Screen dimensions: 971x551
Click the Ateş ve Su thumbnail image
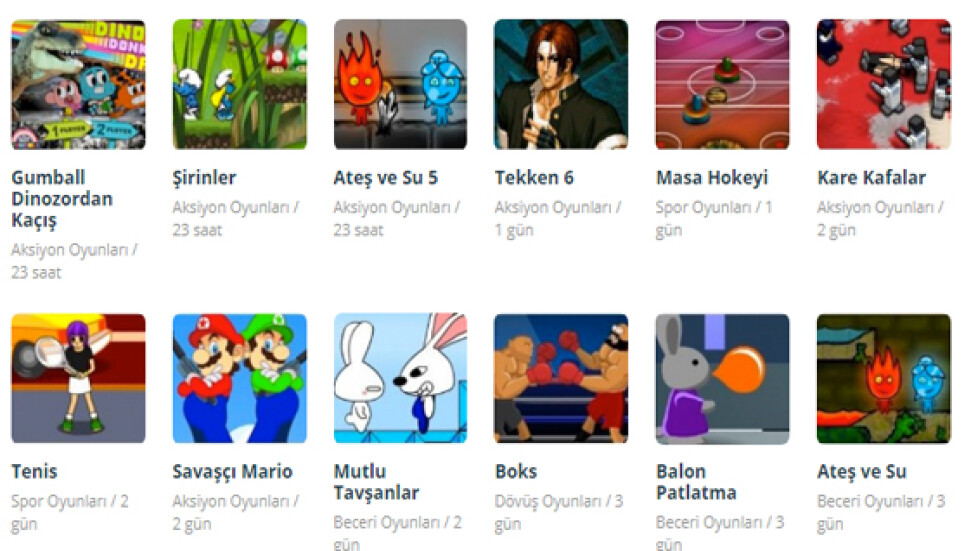(884, 378)
